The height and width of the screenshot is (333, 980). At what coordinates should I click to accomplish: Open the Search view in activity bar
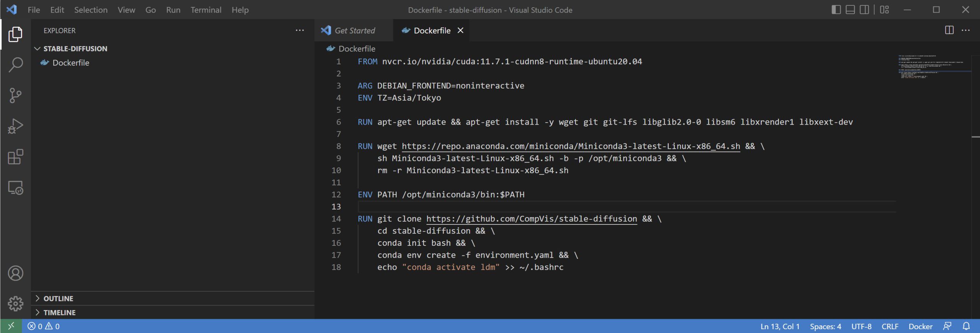15,65
